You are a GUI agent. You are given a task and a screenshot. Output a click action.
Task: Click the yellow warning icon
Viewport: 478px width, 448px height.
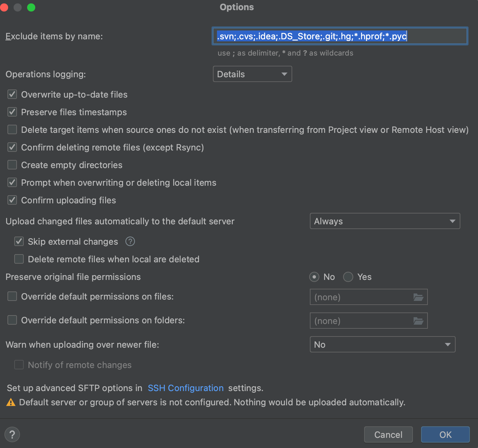tap(11, 402)
